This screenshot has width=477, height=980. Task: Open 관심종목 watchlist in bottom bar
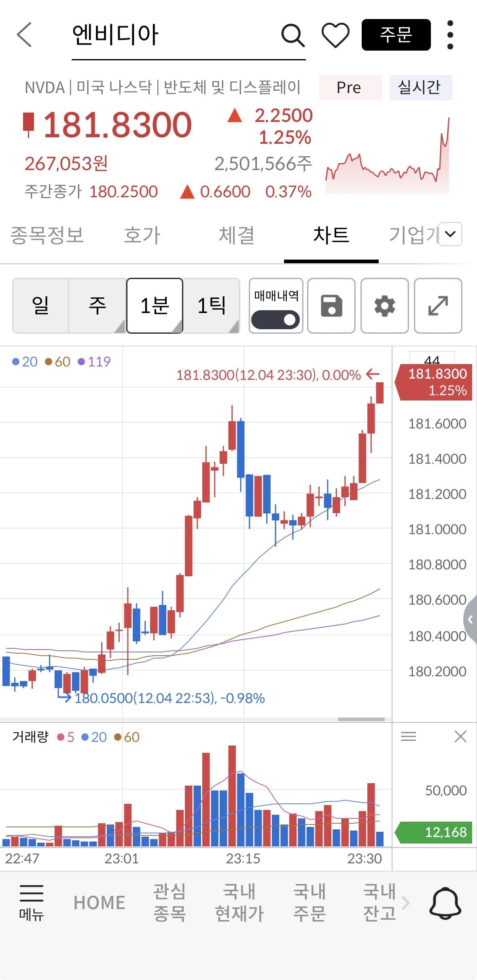(170, 903)
